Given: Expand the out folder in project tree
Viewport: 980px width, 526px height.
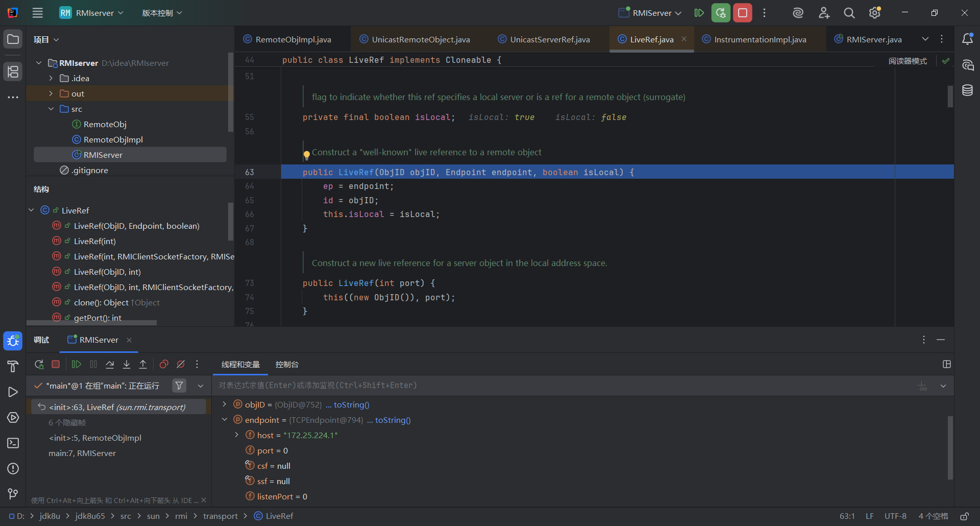Looking at the screenshot, I should (x=51, y=93).
